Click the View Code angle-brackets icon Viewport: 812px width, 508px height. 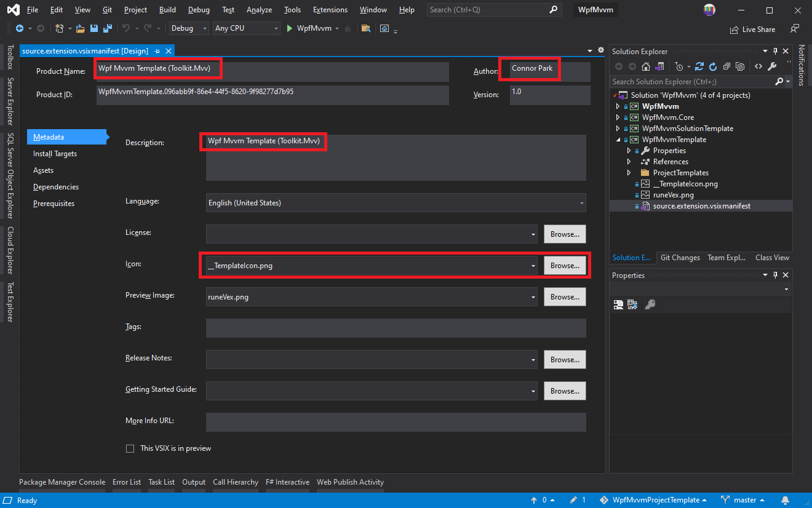pos(758,66)
